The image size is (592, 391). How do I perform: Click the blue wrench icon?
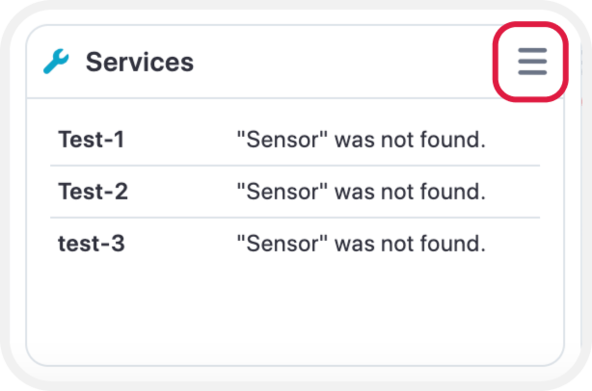[x=56, y=61]
